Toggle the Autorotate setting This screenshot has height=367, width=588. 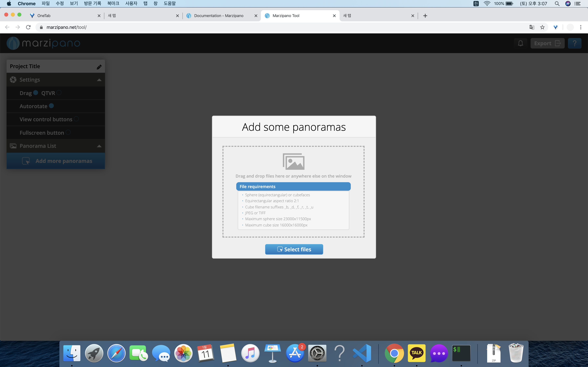[51, 106]
